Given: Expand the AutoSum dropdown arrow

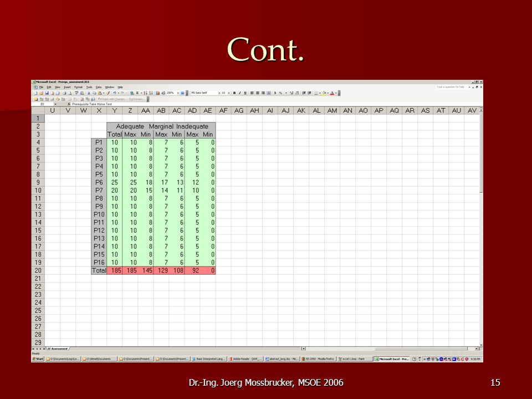Looking at the screenshot, I should [141, 93].
